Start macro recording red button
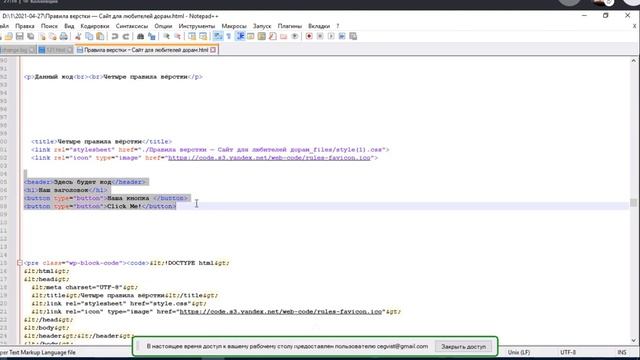This screenshot has width=640, height=360. pyautogui.click(x=309, y=36)
